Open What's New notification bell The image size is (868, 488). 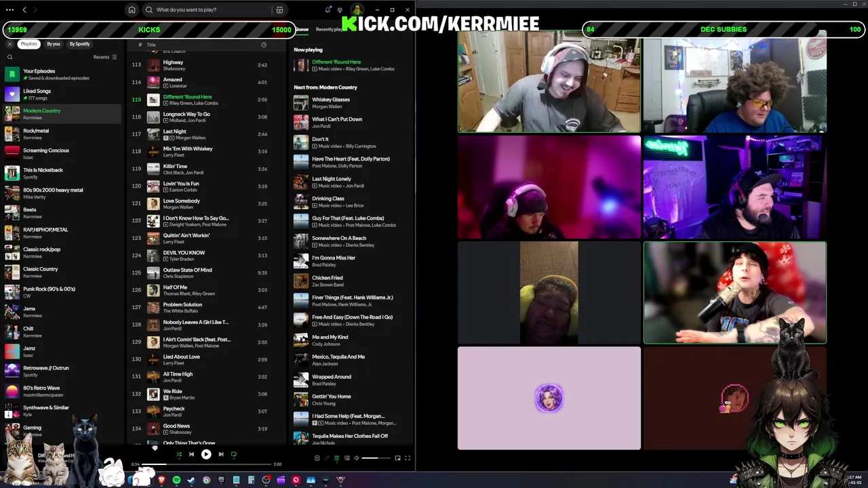tap(328, 10)
